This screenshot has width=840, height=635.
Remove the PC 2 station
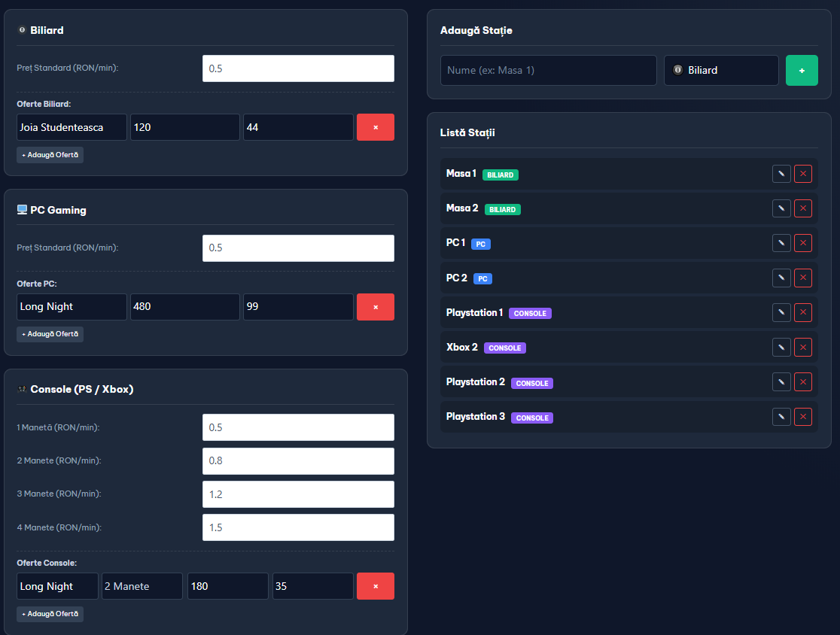click(x=803, y=278)
